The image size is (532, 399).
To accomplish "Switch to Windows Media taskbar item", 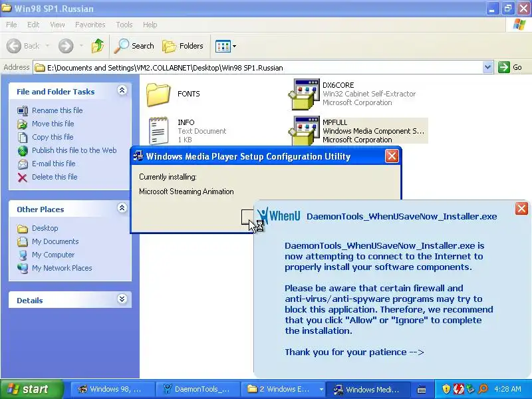I will (x=368, y=389).
